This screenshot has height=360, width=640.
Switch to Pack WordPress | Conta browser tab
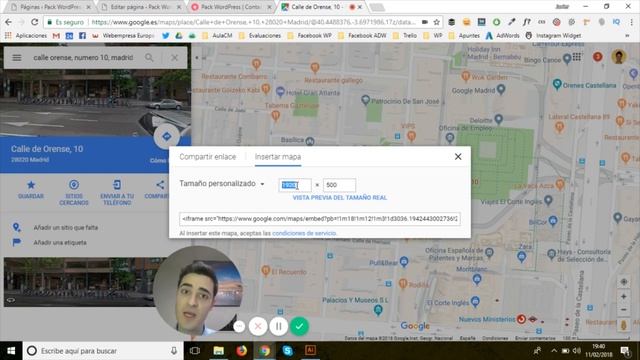click(232, 7)
